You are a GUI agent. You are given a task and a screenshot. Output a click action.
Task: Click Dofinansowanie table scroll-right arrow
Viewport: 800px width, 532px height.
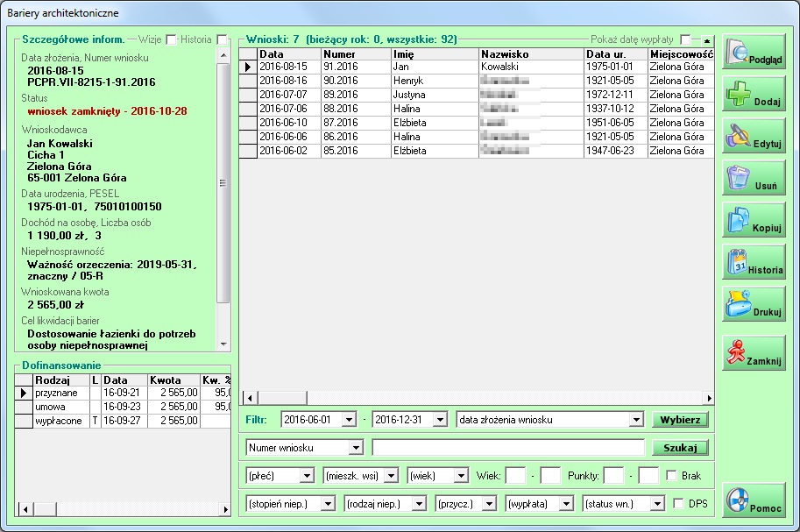[225, 508]
